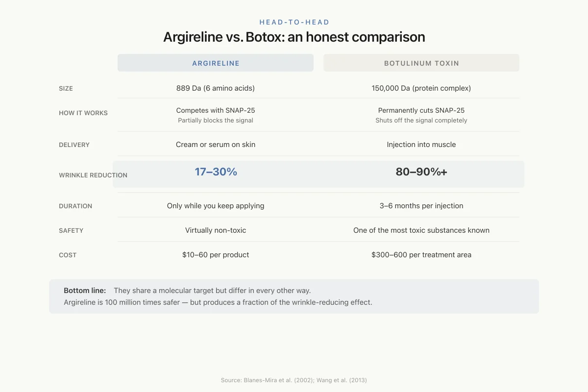Viewport: 588px width, 392px height.
Task: Click the 889 Da (6 amino acids) cell
Action: pyautogui.click(x=216, y=88)
